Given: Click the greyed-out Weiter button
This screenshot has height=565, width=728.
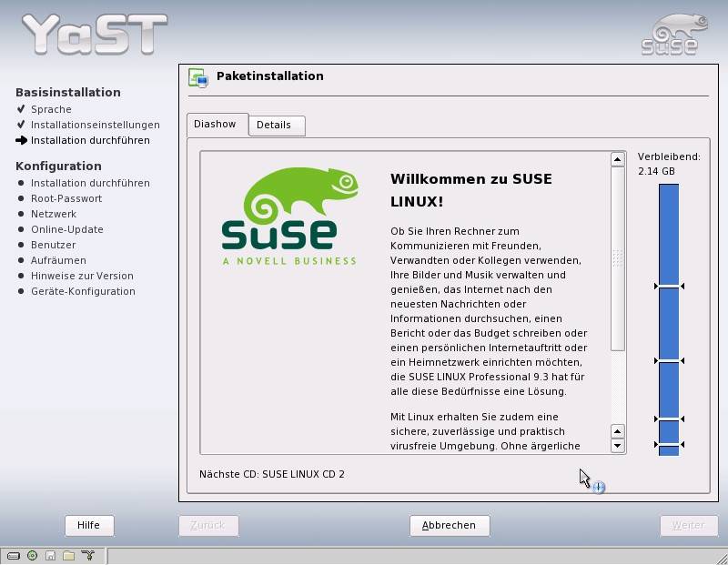Looking at the screenshot, I should point(689,526).
